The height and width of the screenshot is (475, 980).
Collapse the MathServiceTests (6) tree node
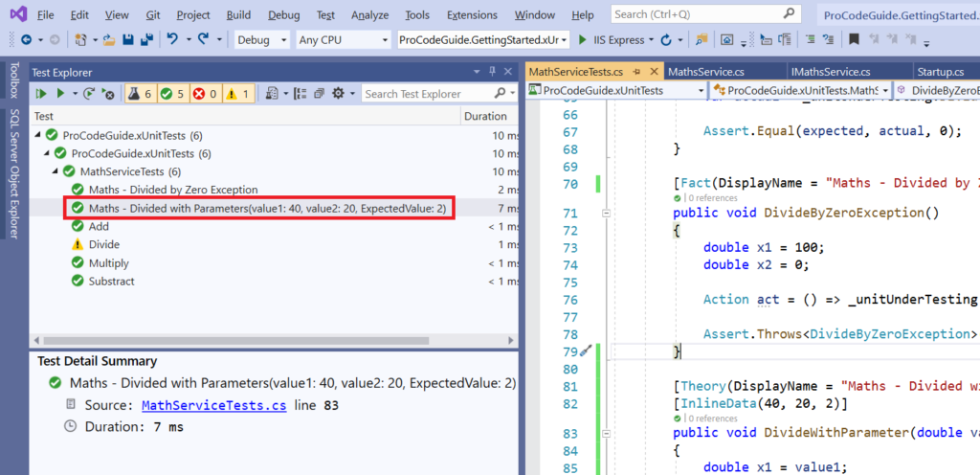point(56,171)
